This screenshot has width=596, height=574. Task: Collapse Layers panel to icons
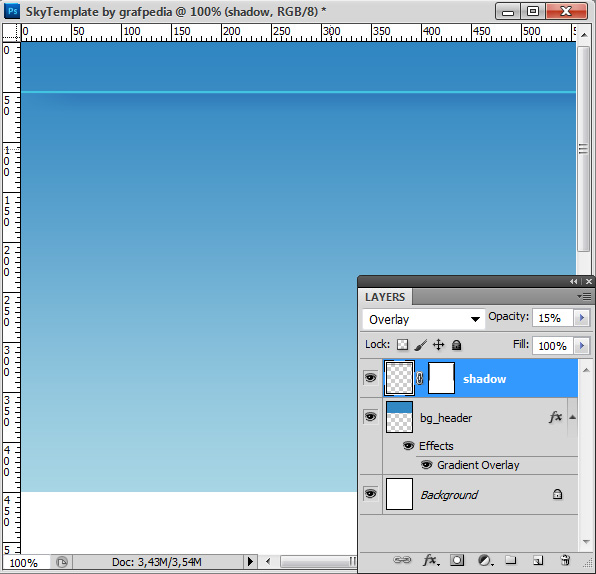point(574,282)
